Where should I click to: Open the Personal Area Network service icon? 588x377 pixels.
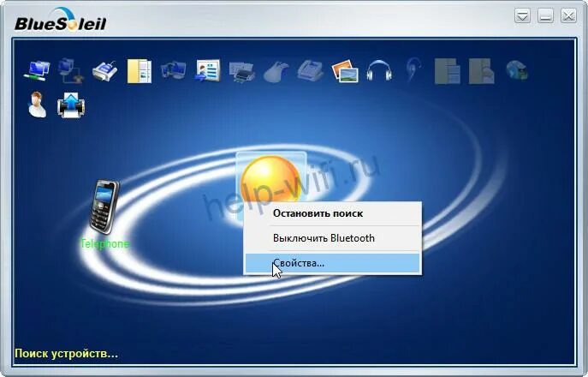click(37, 70)
